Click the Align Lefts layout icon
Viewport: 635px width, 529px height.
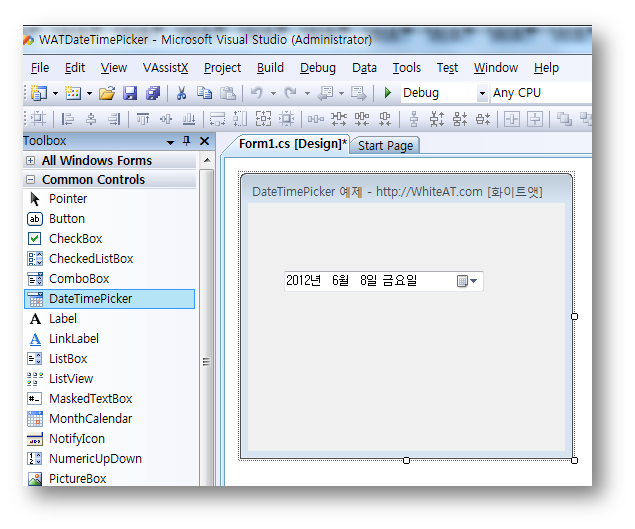(x=67, y=119)
